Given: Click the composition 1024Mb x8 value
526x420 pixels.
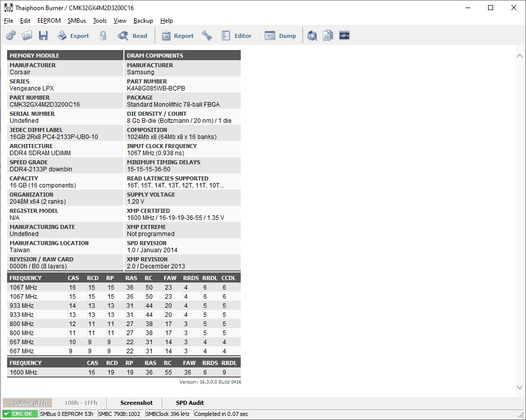Looking at the screenshot, I should [x=172, y=137].
